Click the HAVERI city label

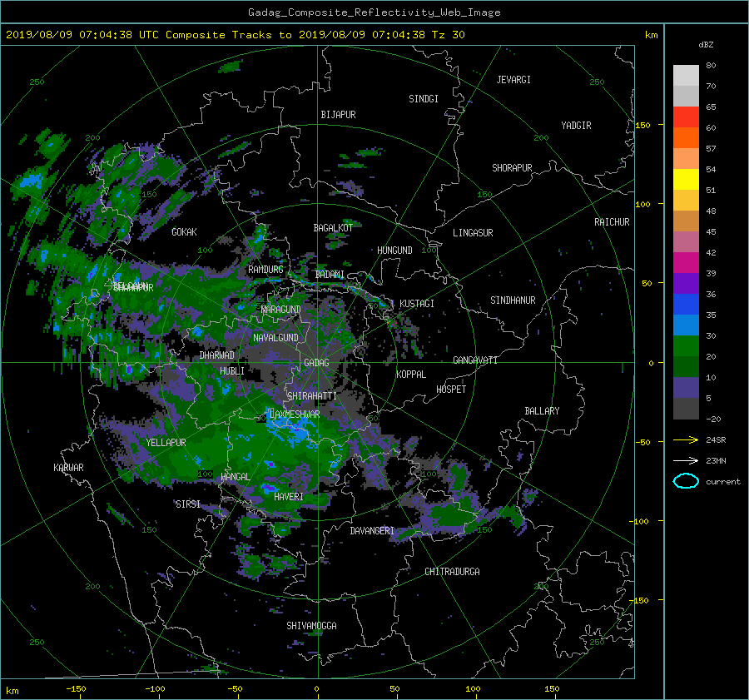289,497
